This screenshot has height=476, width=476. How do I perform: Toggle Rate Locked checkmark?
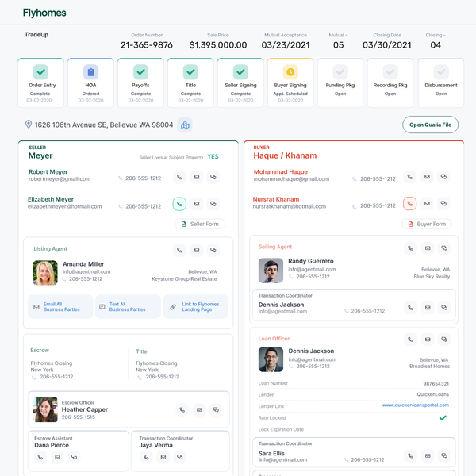tap(443, 418)
